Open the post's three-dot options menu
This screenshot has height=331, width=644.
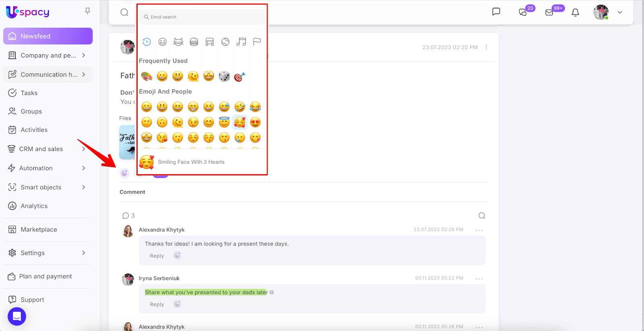tap(486, 47)
